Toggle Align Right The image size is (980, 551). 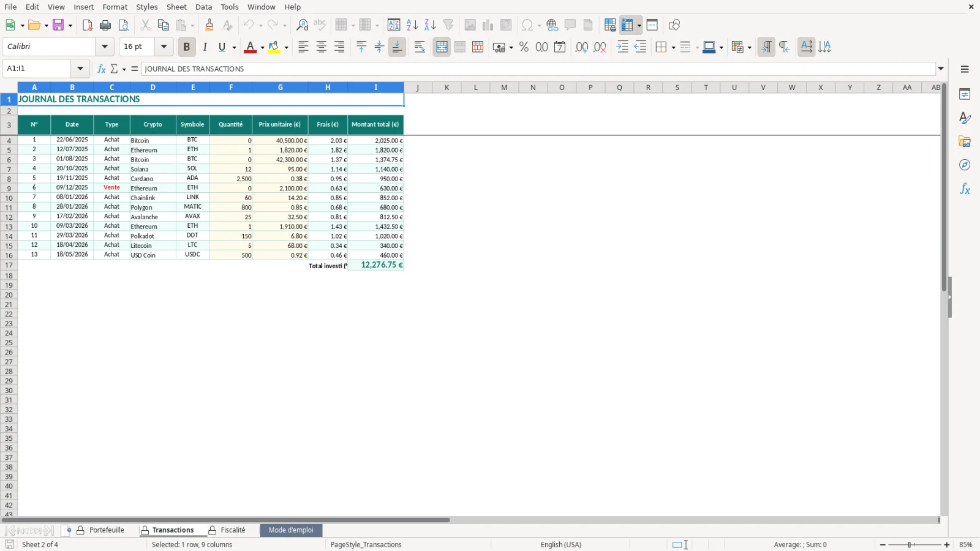point(339,47)
